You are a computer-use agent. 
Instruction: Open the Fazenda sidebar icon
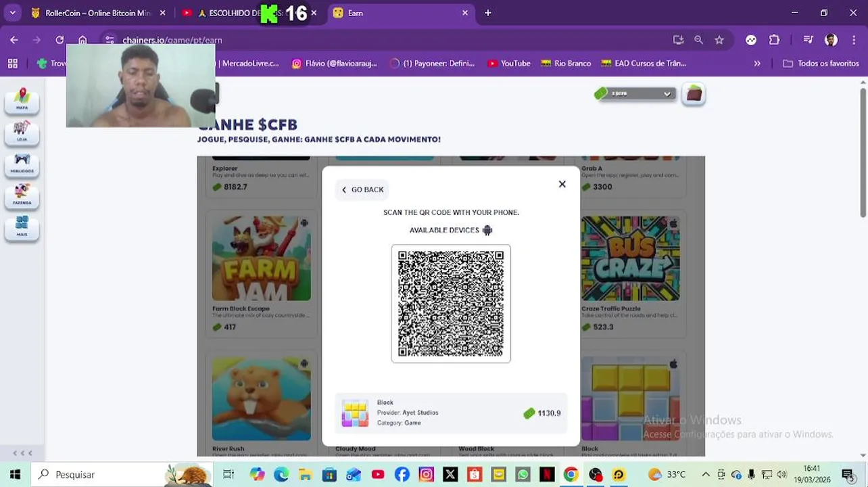click(x=22, y=195)
